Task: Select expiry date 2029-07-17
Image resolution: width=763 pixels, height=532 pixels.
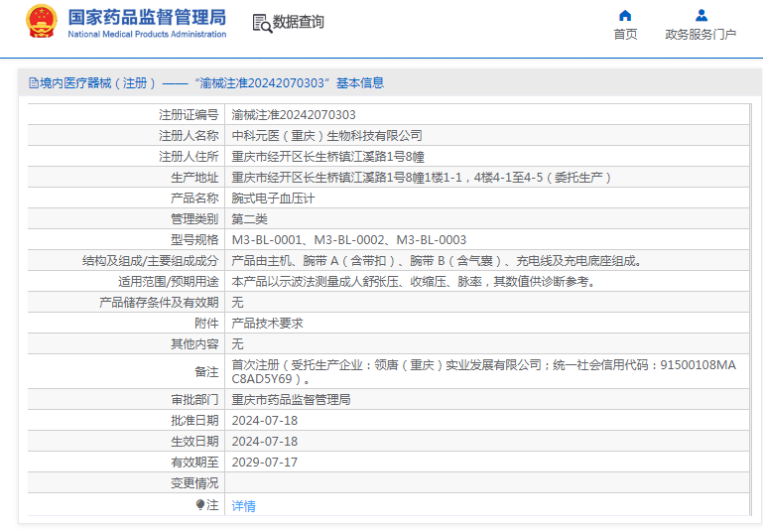Action: (264, 463)
